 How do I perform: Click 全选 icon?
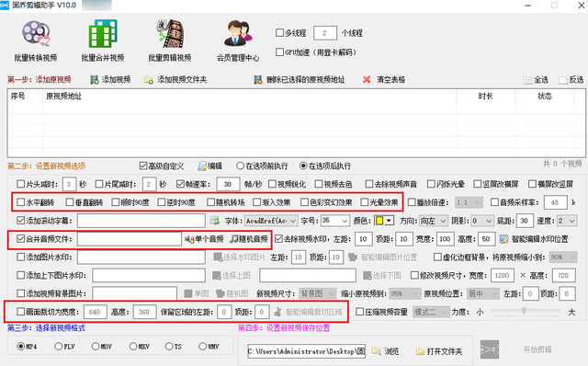[528, 80]
